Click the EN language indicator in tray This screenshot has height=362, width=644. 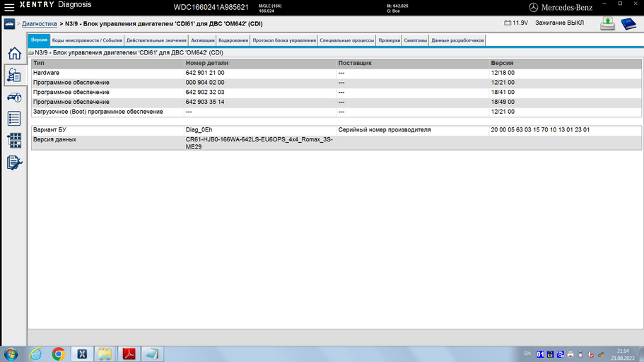click(527, 354)
